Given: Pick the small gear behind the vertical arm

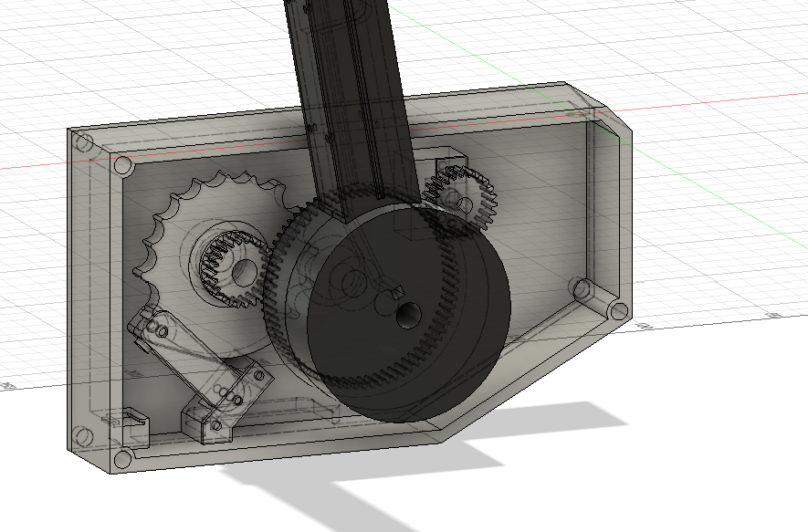Looking at the screenshot, I should click(x=459, y=201).
